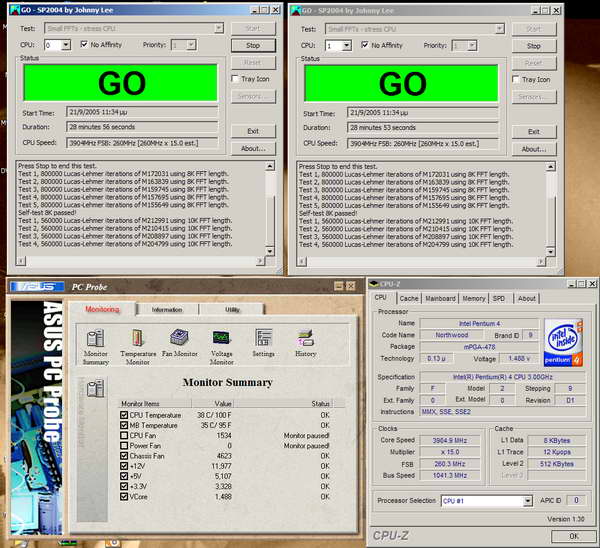Click About... in right SP2004 window
The height and width of the screenshot is (548, 600).
(534, 149)
